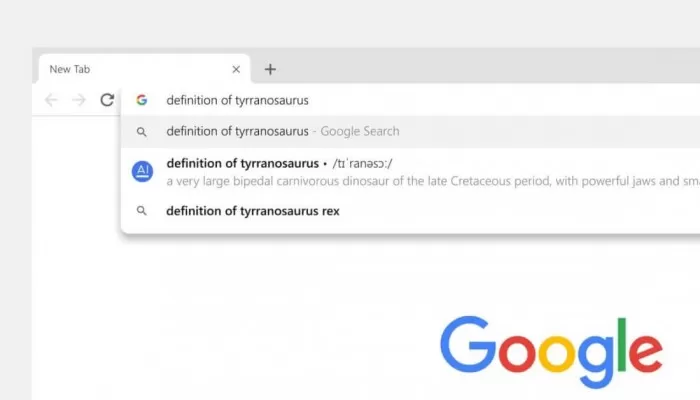Click the Google G icon in address bar

pos(142,100)
